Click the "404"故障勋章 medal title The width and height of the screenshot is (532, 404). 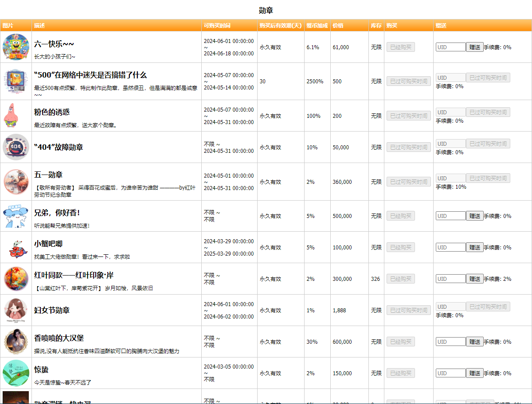[x=59, y=147]
